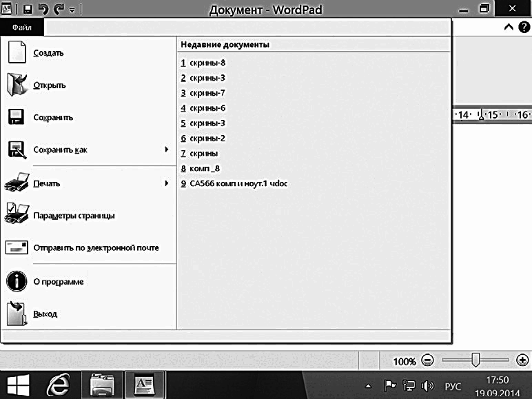Minimize the WordPad window

(463, 10)
